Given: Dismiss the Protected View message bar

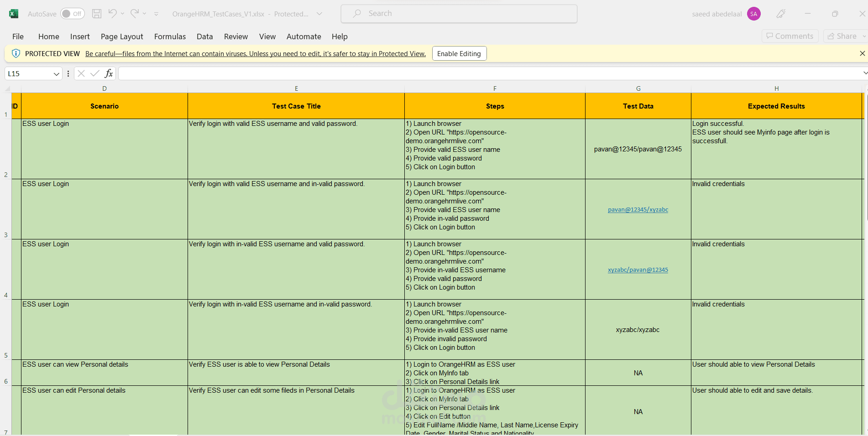Looking at the screenshot, I should coord(862,53).
